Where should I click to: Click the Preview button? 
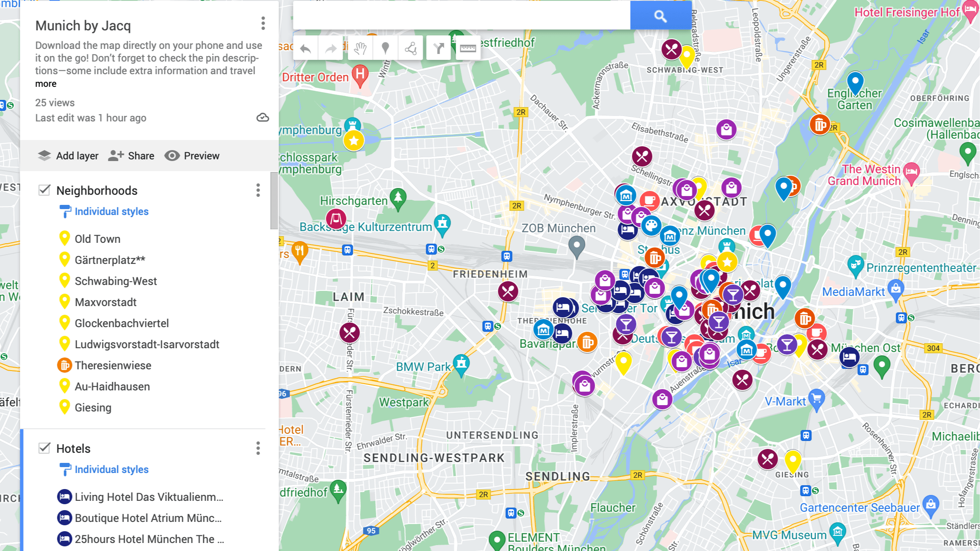pyautogui.click(x=192, y=156)
